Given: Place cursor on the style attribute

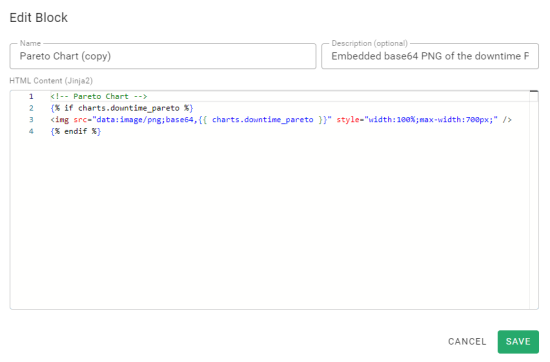Looking at the screenshot, I should 348,120.
